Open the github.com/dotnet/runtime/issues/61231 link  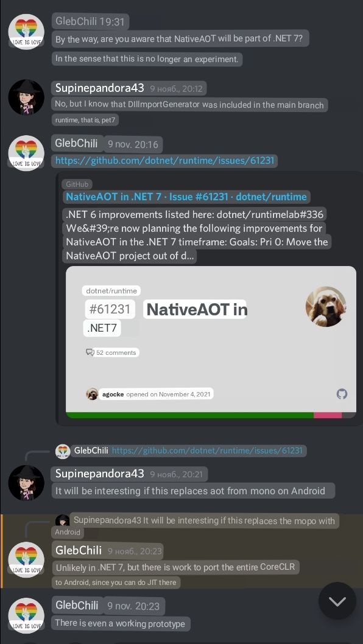pos(164,160)
